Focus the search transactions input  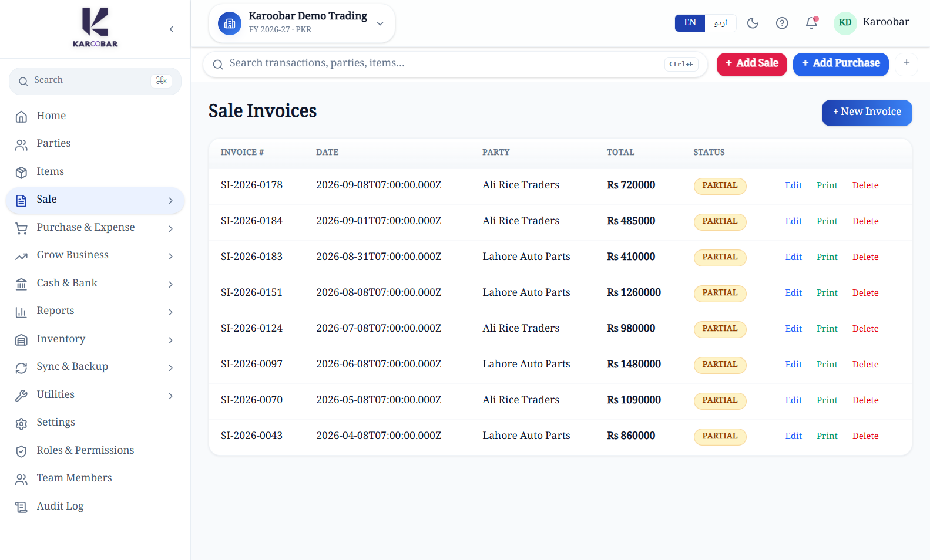455,64
